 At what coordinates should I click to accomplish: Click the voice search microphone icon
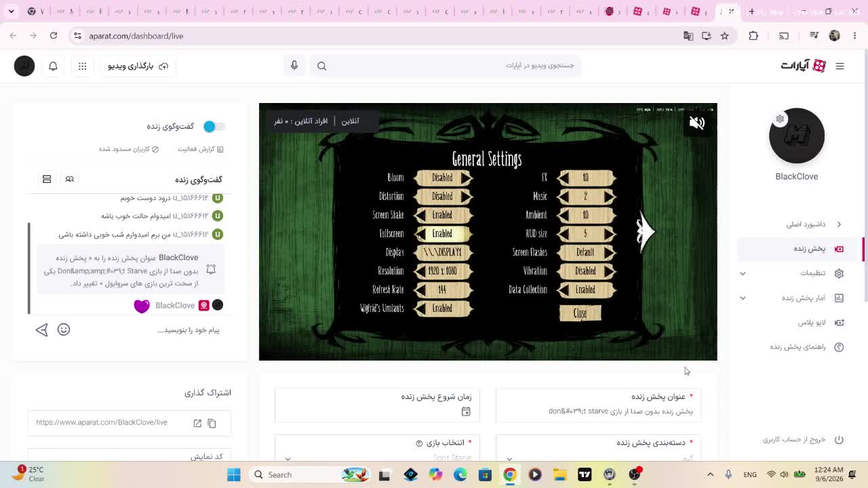pyautogui.click(x=294, y=65)
